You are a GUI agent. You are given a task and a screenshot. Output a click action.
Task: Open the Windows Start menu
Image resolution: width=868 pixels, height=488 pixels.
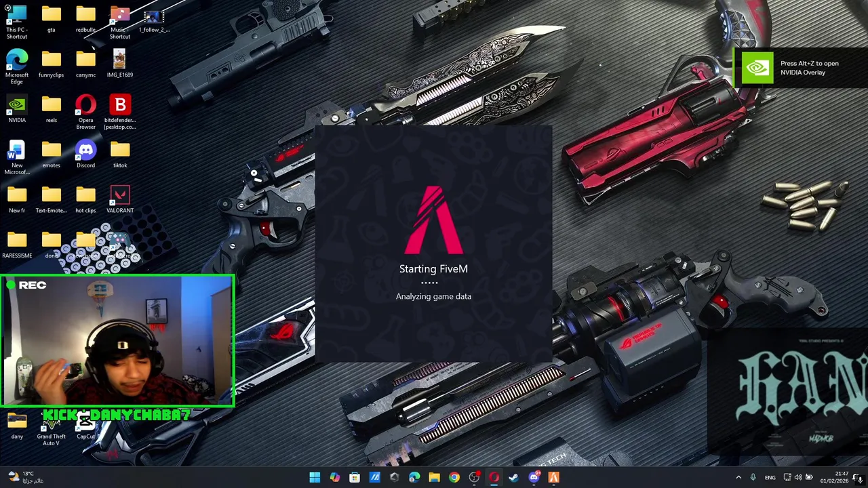(315, 478)
